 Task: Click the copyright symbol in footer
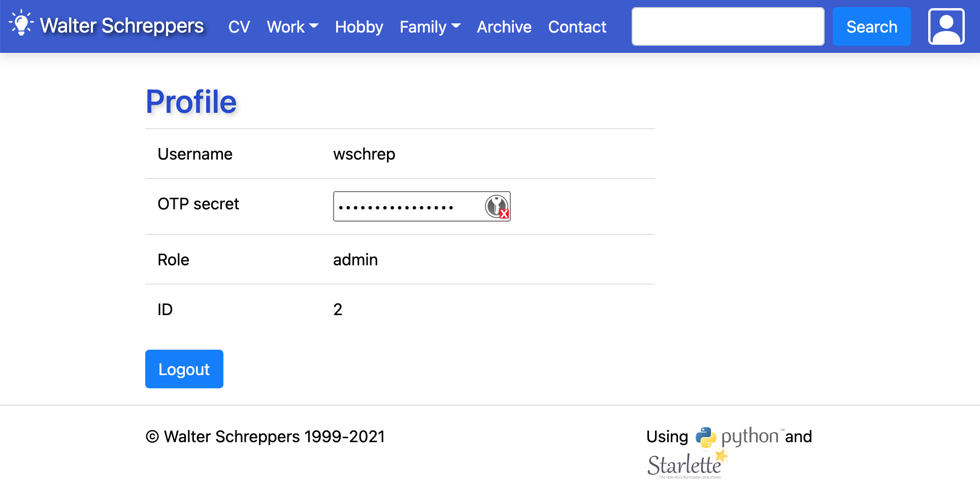(x=152, y=437)
